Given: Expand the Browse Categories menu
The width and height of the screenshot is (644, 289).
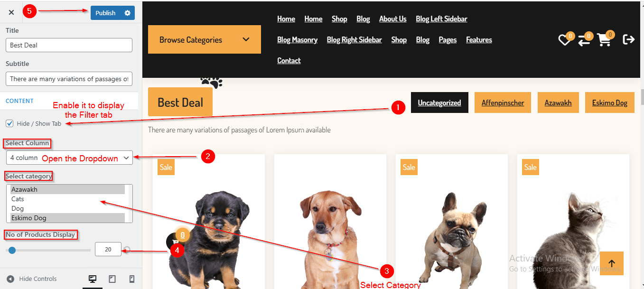Looking at the screenshot, I should (x=205, y=39).
